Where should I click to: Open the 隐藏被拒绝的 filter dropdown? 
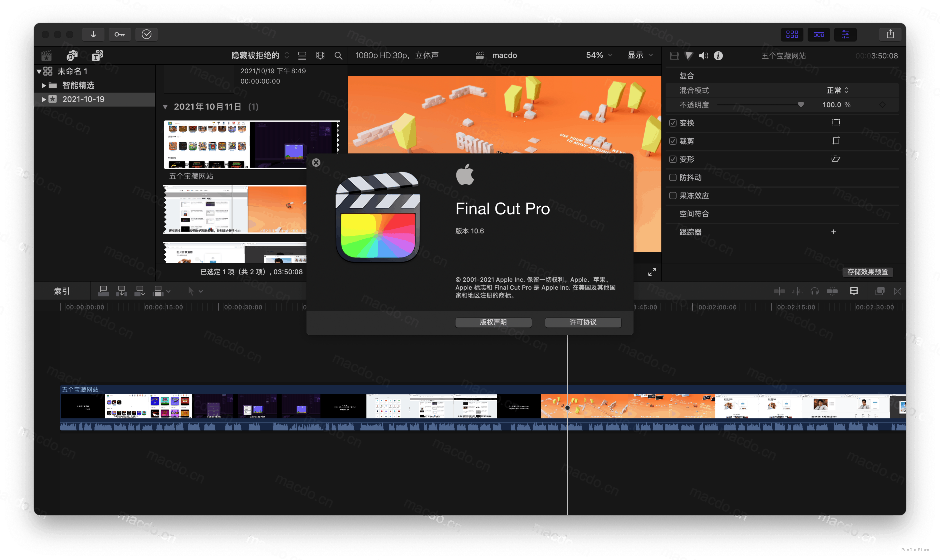(260, 56)
